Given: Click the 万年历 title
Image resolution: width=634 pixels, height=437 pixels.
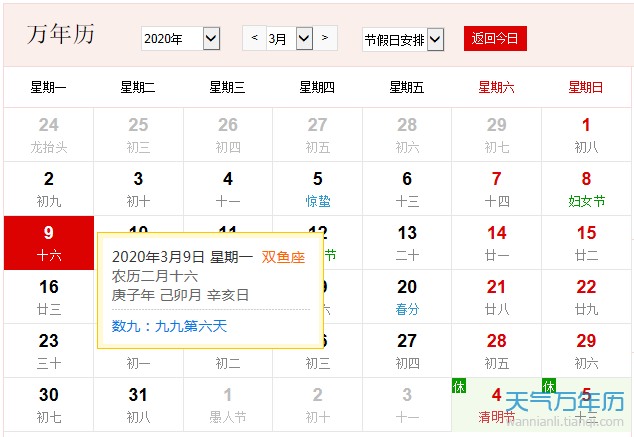Looking at the screenshot, I should pos(61,34).
